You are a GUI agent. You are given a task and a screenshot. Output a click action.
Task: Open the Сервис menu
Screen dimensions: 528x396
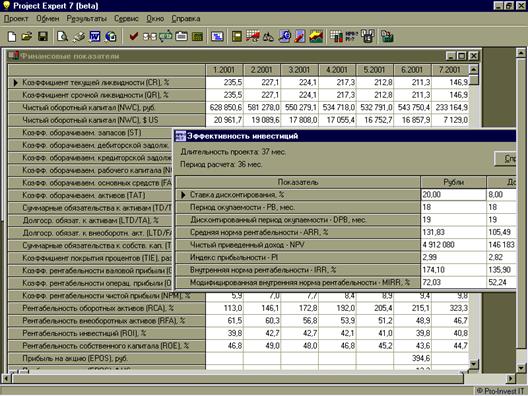(126, 19)
